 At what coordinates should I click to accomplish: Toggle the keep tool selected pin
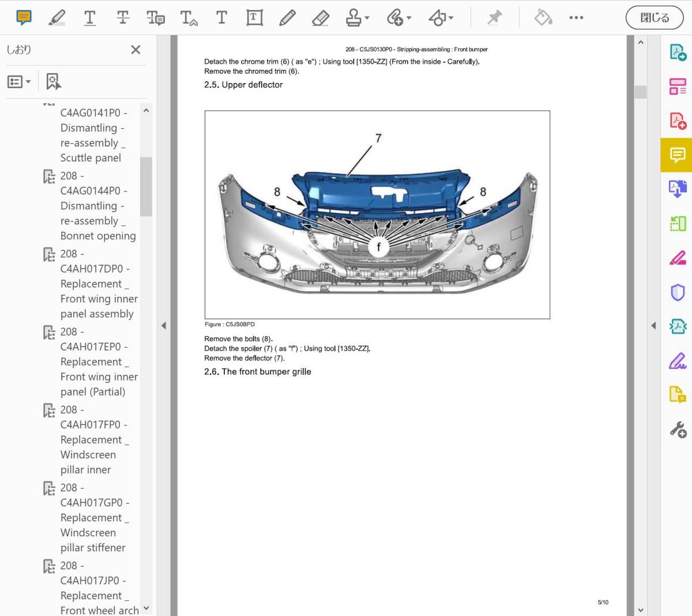tap(495, 18)
